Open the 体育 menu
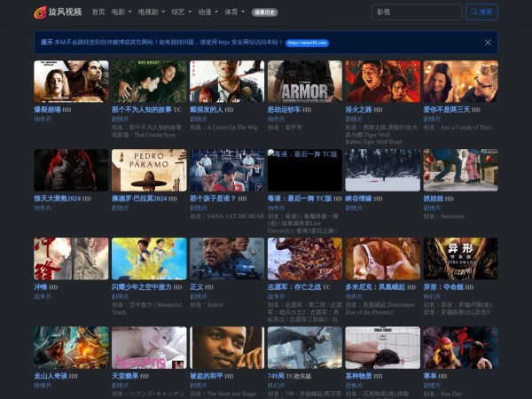The width and height of the screenshot is (532, 399). [x=234, y=12]
